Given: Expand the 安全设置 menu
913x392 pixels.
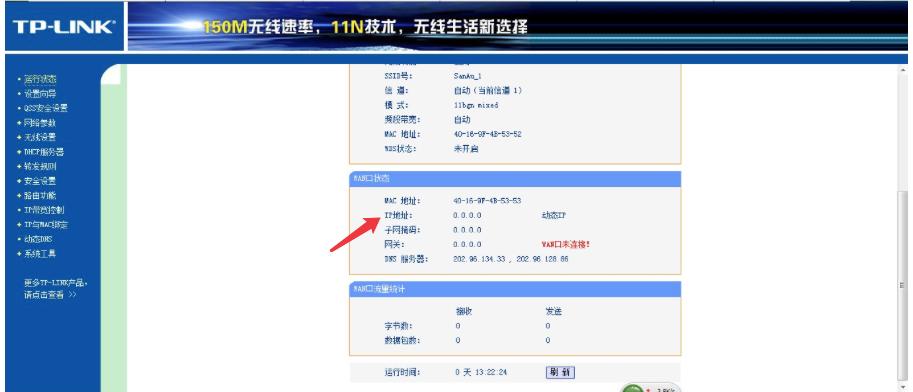Looking at the screenshot, I should click(x=40, y=181).
